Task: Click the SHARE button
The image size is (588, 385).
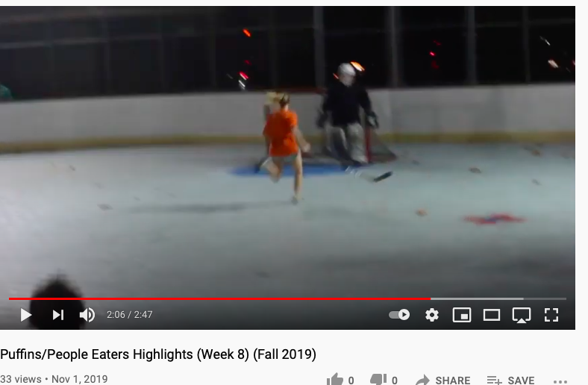Action: [443, 380]
